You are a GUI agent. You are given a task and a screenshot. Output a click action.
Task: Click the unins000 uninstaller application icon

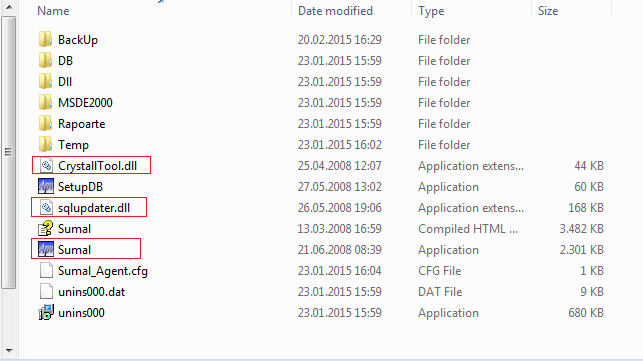(x=46, y=313)
